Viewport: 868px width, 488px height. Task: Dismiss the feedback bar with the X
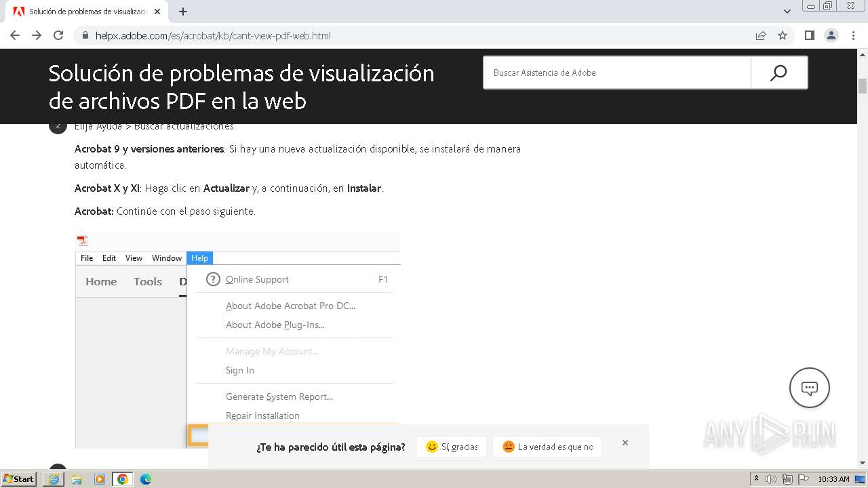click(x=625, y=443)
